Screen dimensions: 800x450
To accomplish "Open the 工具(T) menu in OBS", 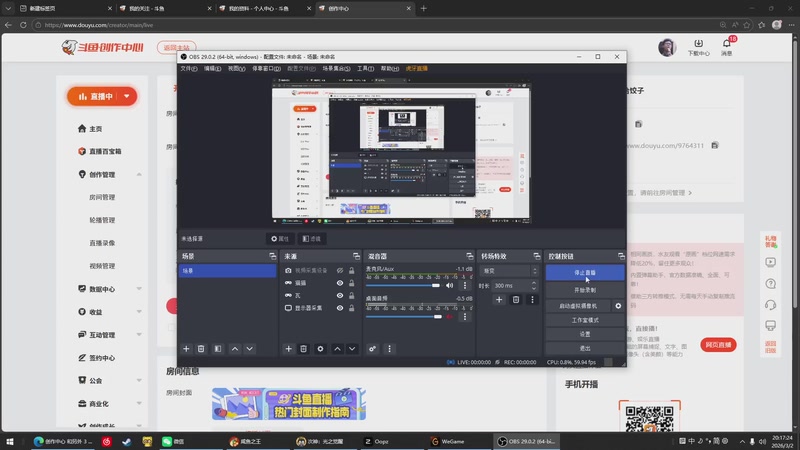I will [x=365, y=68].
